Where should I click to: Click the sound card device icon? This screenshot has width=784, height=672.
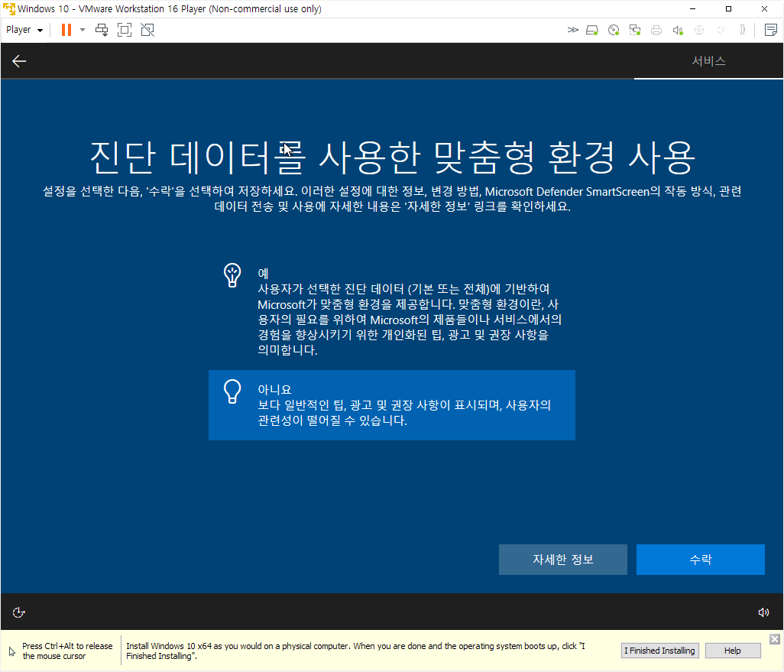pos(678,30)
